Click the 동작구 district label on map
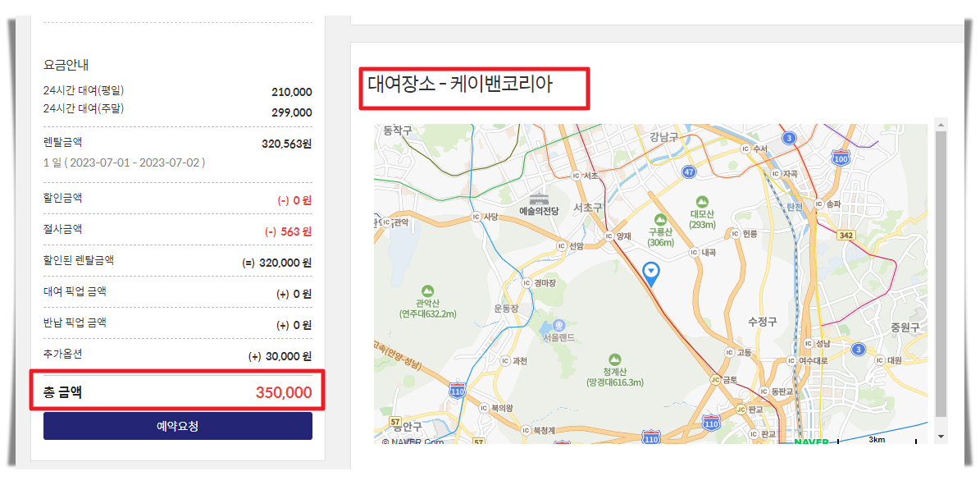Image resolution: width=980 pixels, height=485 pixels. 398,130
